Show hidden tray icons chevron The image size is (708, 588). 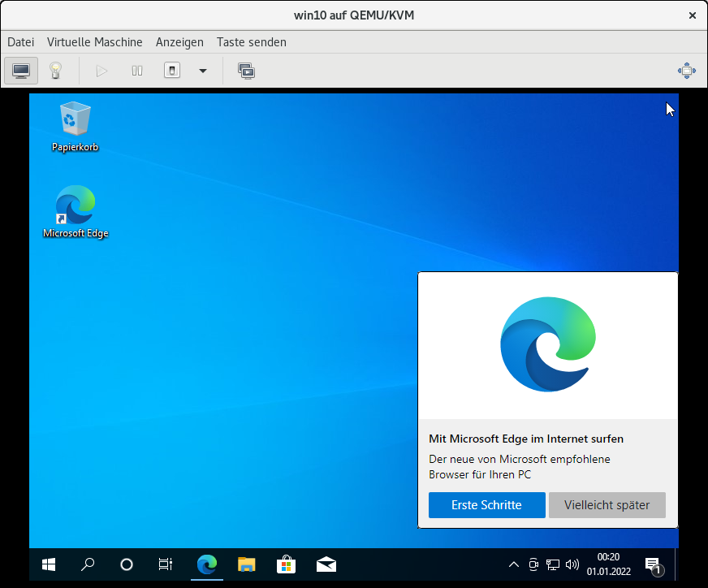point(514,564)
